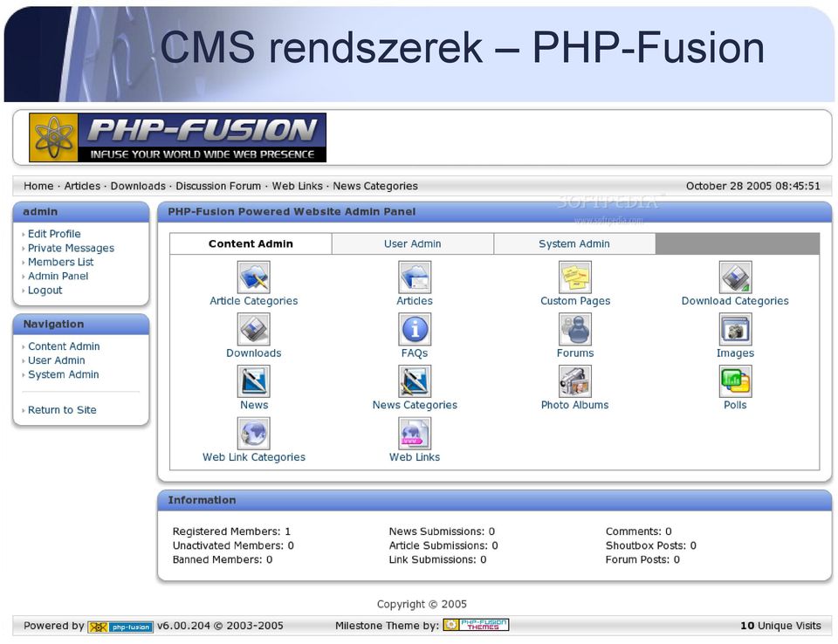Click the "Shoutbox Posts: 0" text
The image size is (838, 644).
[x=651, y=545]
